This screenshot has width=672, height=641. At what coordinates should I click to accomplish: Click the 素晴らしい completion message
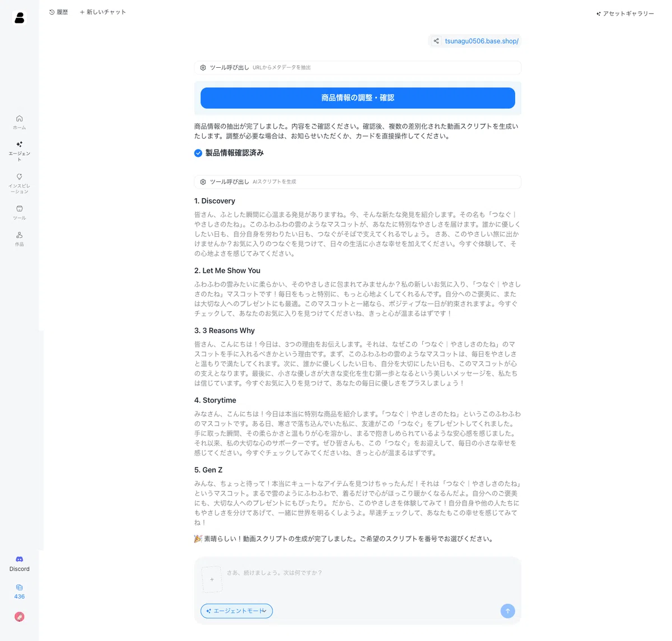click(x=344, y=539)
